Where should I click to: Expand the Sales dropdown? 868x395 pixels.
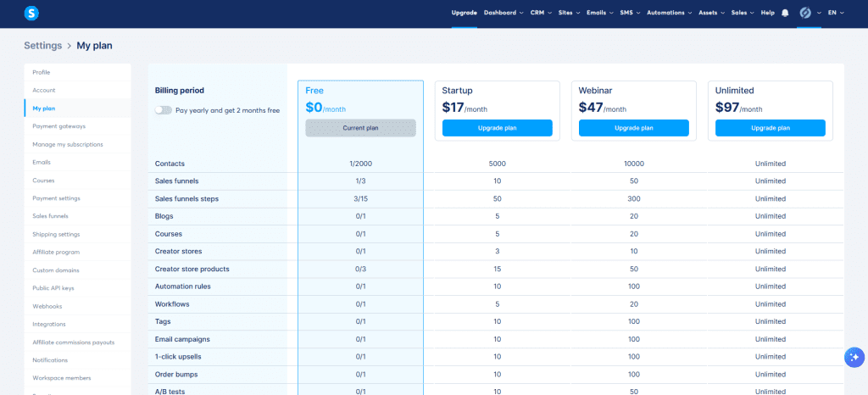[743, 13]
